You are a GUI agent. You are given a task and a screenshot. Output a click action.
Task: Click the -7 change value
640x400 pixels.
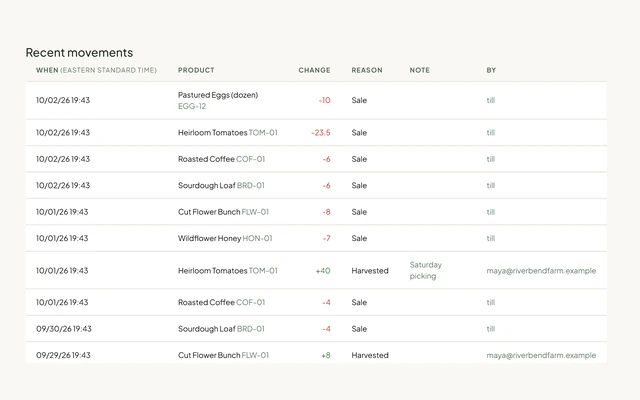point(327,238)
